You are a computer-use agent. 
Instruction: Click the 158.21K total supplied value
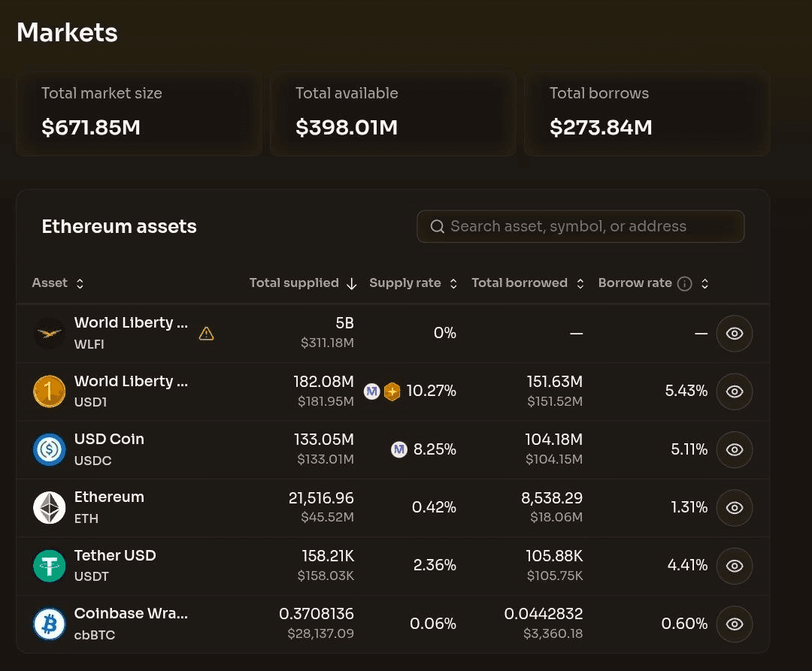pyautogui.click(x=328, y=555)
